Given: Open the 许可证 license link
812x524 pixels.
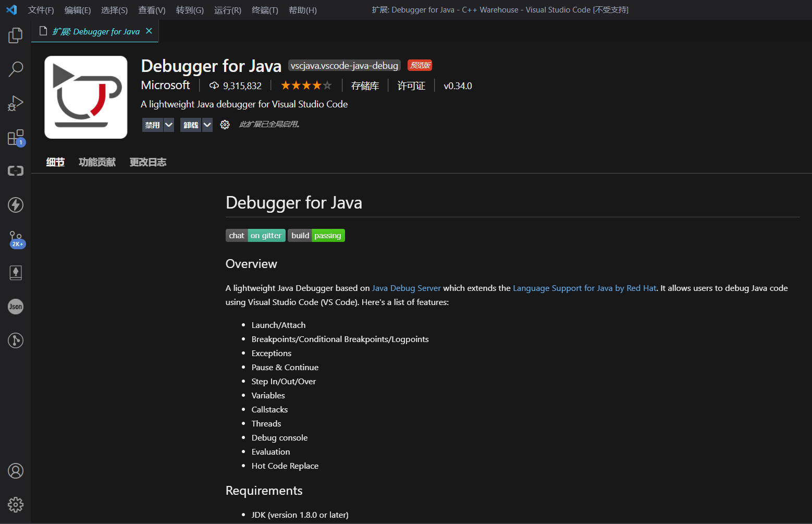Looking at the screenshot, I should (411, 86).
